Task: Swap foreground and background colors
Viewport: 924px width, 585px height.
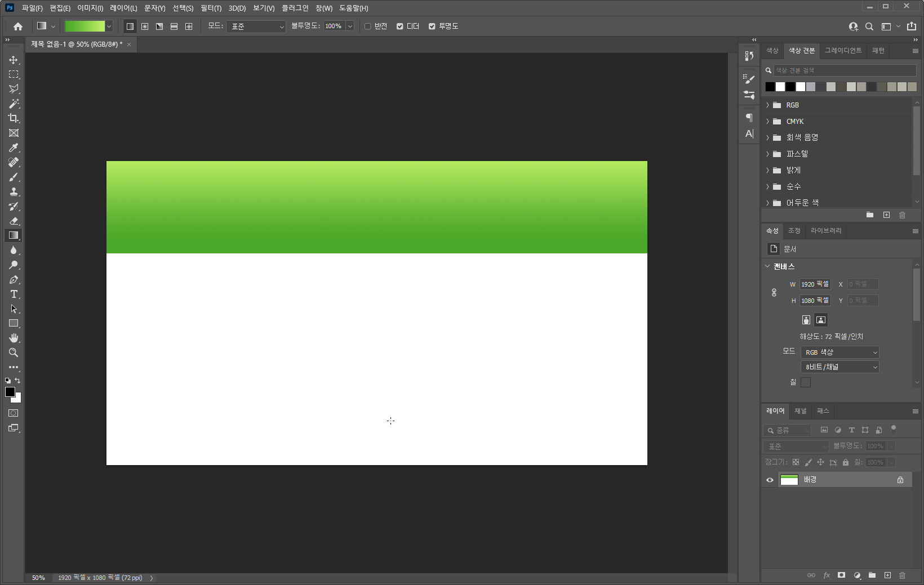Action: click(x=18, y=381)
